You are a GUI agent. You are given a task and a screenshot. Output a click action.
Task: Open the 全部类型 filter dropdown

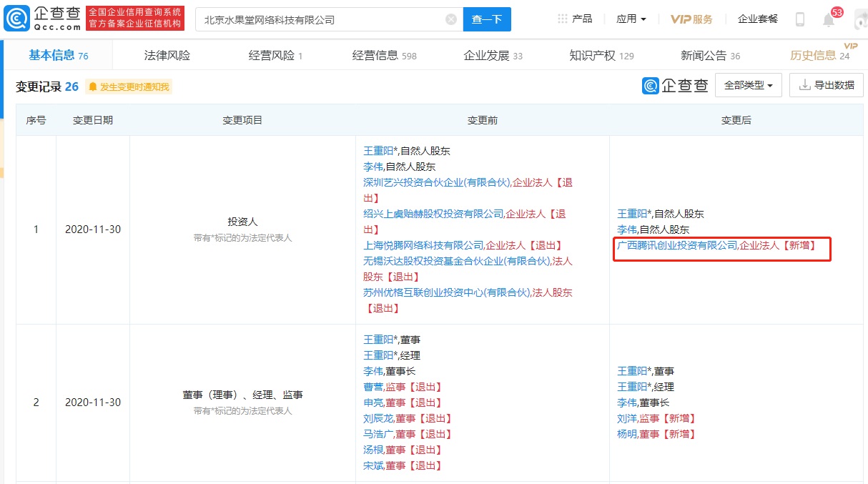coord(749,85)
